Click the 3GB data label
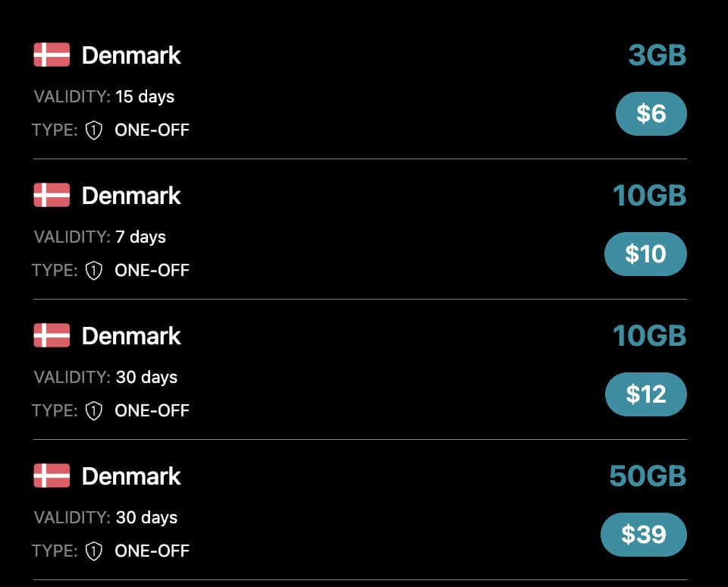 click(657, 55)
